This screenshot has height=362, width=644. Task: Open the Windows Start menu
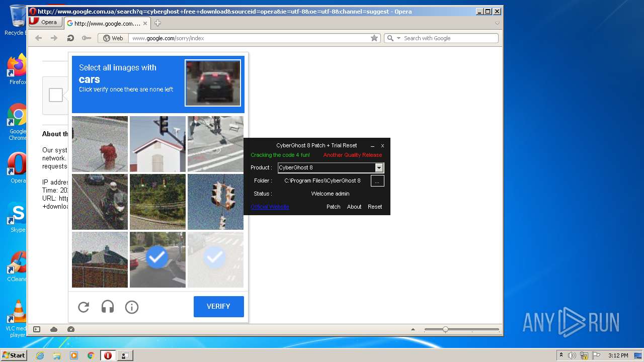click(x=14, y=355)
